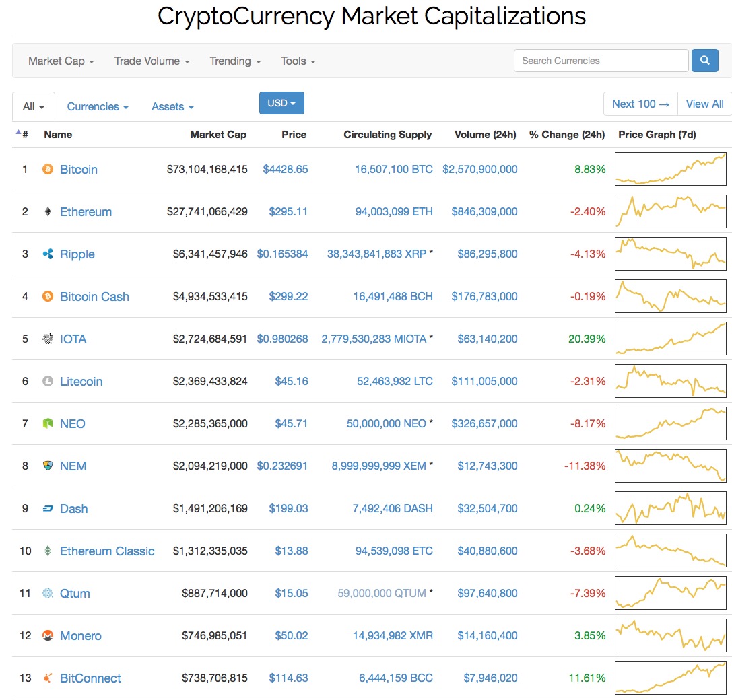The width and height of the screenshot is (732, 700).
Task: Click the BitConnect logo icon
Action: click(x=48, y=678)
